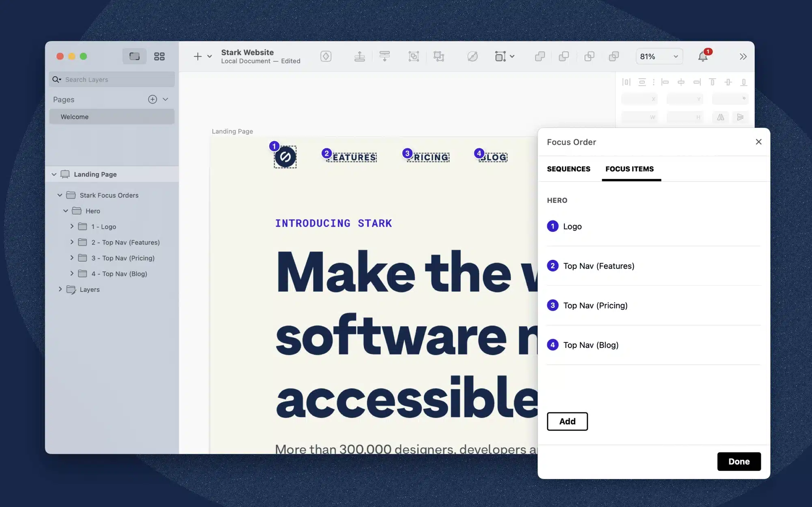Add a new page with plus icon
Screen dimensions: 812x507
point(152,99)
